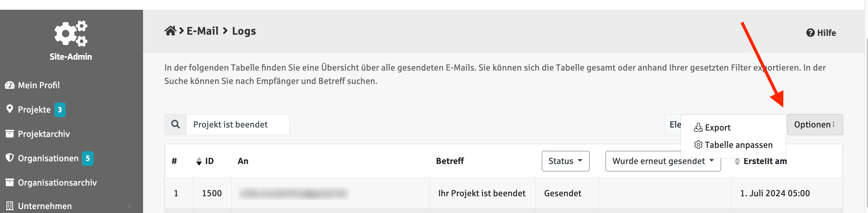Click the Optionen button

tap(815, 124)
